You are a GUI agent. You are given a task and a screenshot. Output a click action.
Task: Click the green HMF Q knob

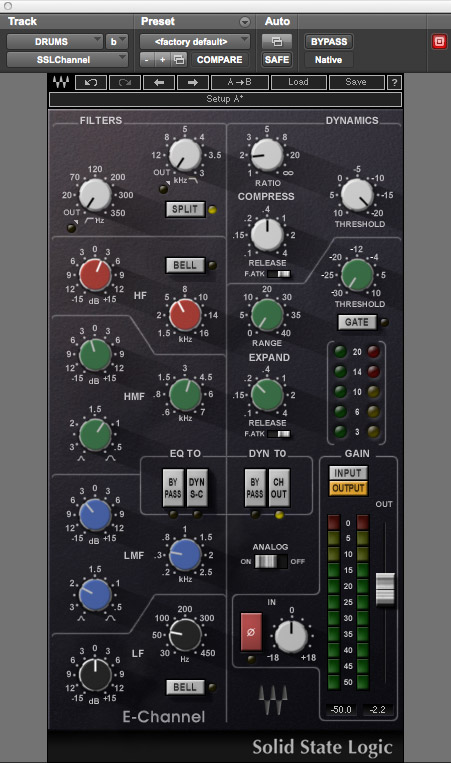[x=95, y=435]
